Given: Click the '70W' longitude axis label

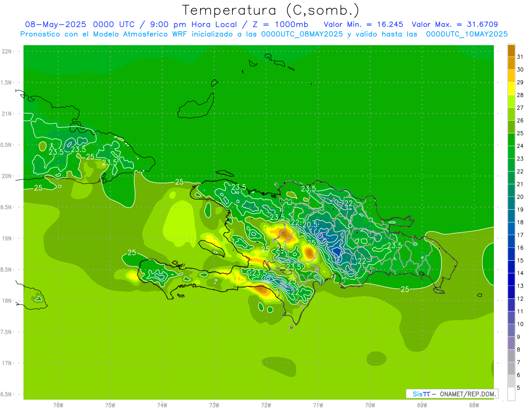Looking at the screenshot, I should pos(370,405).
